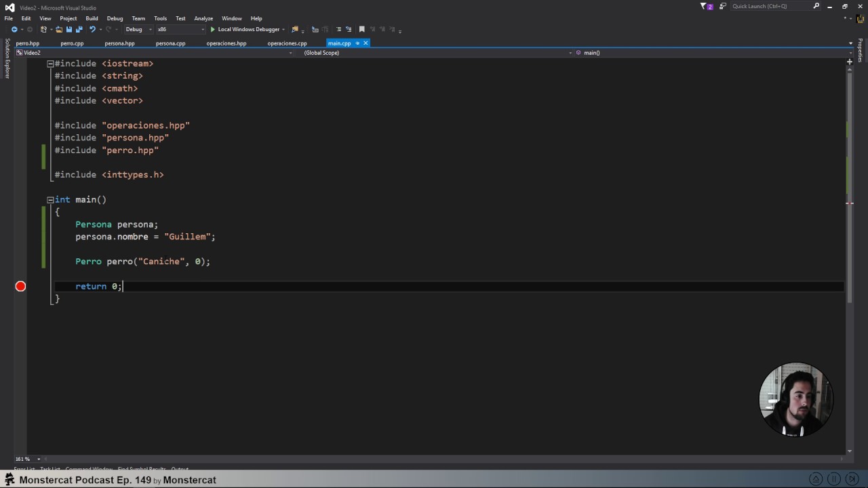Switch to the perro.hpp tab

coord(28,43)
